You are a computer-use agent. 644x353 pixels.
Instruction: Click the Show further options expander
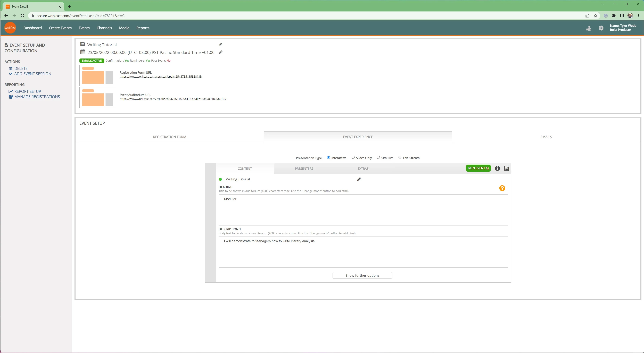pos(362,275)
